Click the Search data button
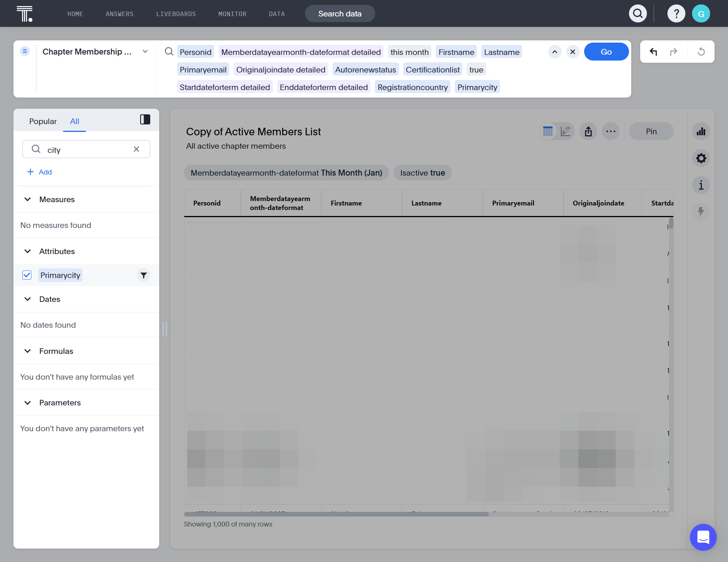The width and height of the screenshot is (728, 562). pos(340,14)
